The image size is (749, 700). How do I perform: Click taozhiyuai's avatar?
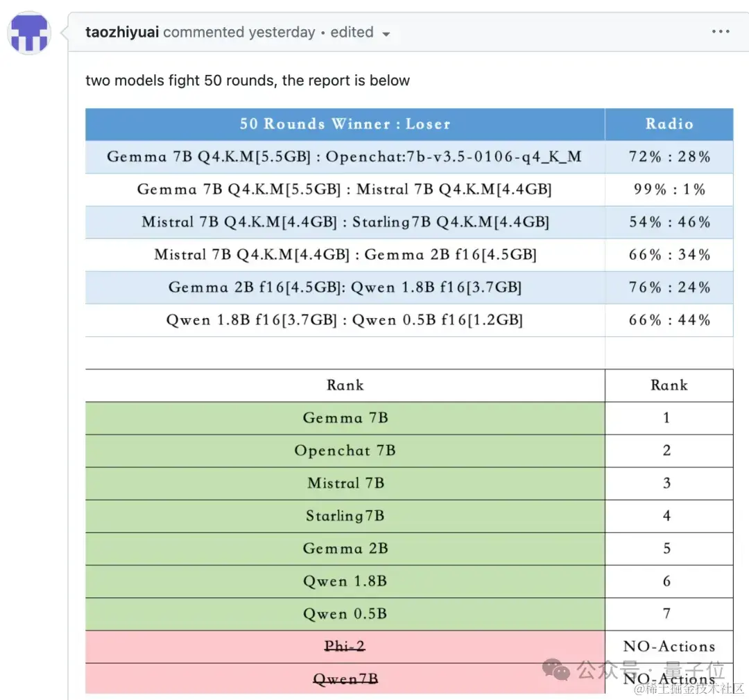pos(29,32)
